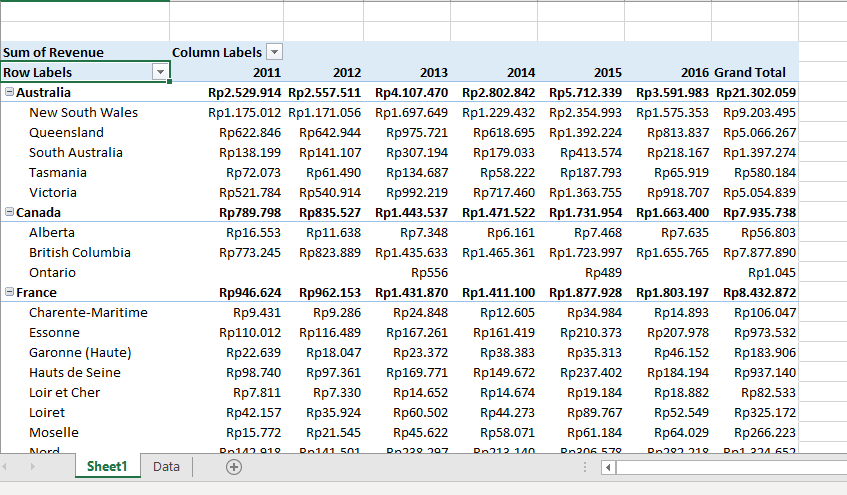Collapse the France group
Screen dimensions: 847x495
click(x=9, y=292)
